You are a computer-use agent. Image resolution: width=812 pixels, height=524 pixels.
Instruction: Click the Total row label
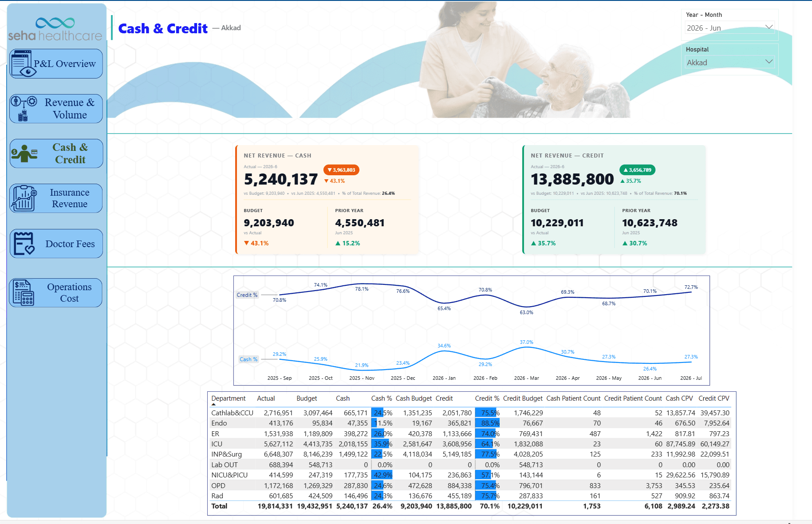click(219, 506)
